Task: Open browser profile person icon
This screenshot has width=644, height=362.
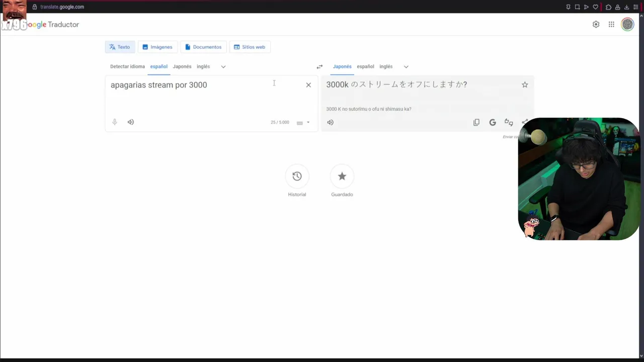Action: click(617, 7)
